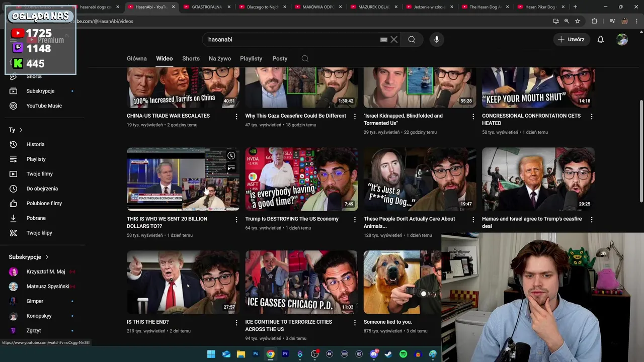The height and width of the screenshot is (362, 644).
Task: Add 20 BILLION video to queue
Action: pyautogui.click(x=231, y=168)
